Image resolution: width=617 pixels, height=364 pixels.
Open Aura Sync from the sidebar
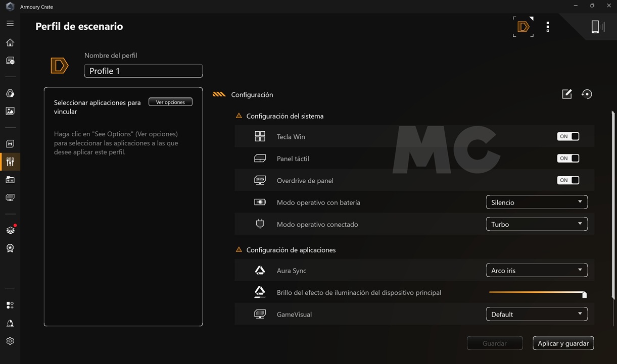point(10,93)
